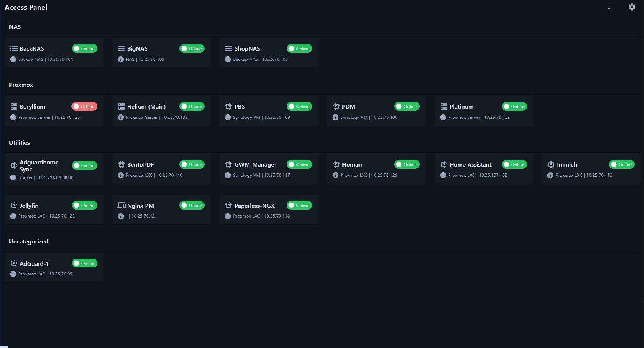Collapse the NAS category section header
This screenshot has width=644, height=348.
15,27
